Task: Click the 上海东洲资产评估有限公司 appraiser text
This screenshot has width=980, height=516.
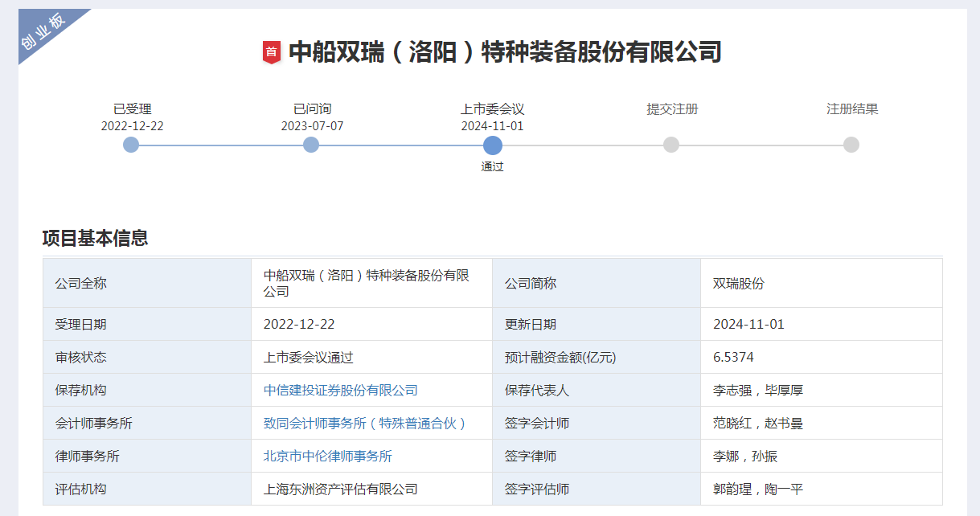Action: [x=341, y=489]
